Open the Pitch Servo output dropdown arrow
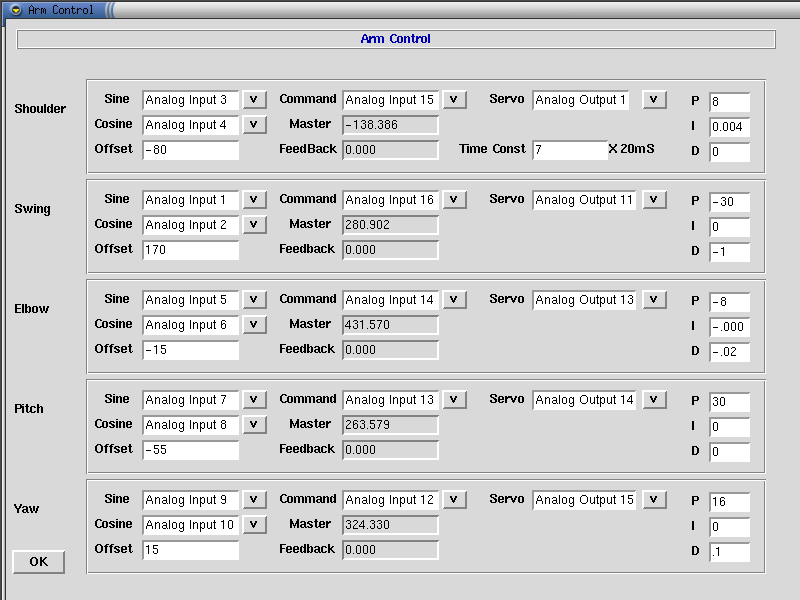Image resolution: width=800 pixels, height=600 pixels. (654, 399)
